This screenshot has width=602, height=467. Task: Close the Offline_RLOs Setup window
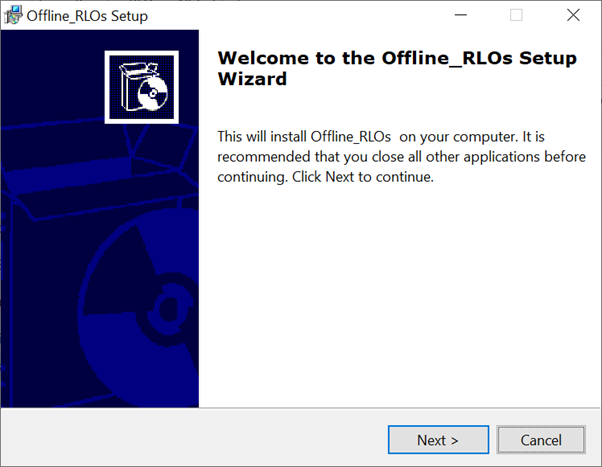tap(573, 15)
